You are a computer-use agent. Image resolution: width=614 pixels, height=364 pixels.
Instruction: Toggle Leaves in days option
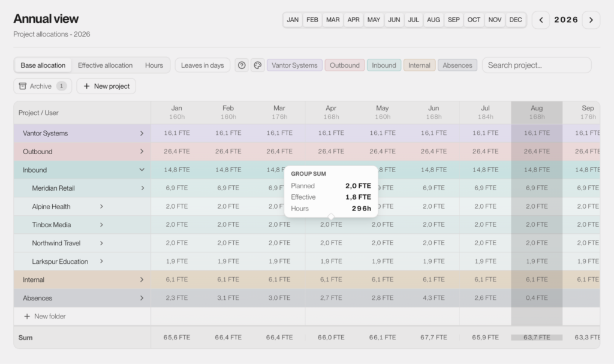pos(203,65)
